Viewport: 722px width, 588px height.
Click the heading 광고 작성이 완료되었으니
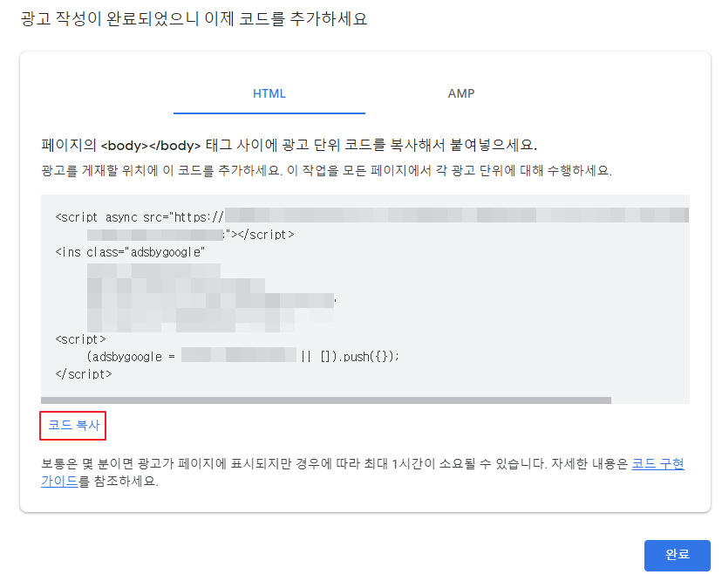pos(194,19)
